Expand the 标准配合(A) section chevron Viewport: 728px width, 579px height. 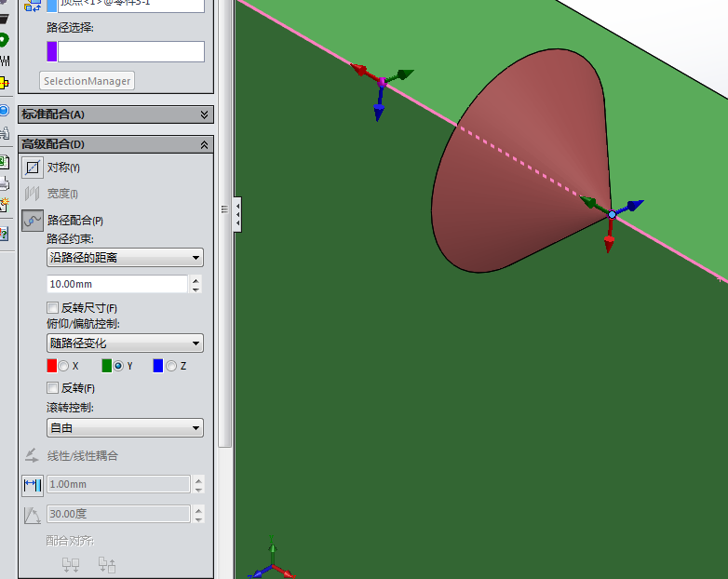point(204,114)
